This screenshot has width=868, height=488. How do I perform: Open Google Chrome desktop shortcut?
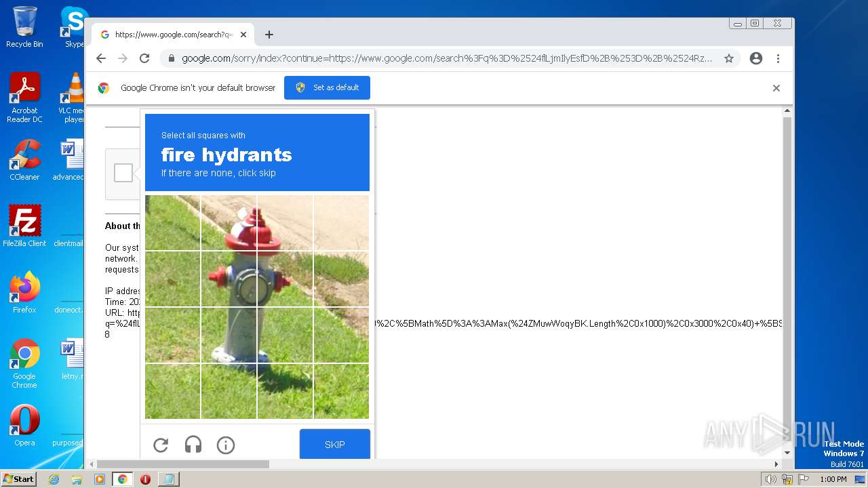pos(24,363)
